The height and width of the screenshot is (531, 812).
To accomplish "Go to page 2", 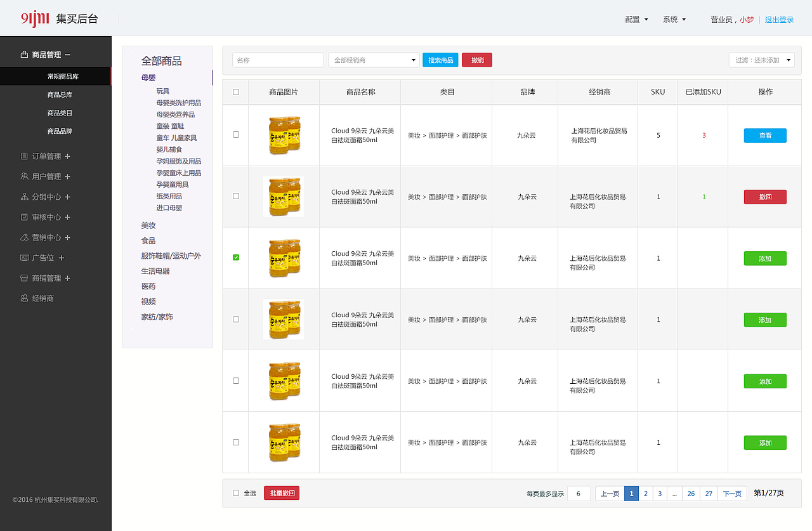I will click(646, 493).
